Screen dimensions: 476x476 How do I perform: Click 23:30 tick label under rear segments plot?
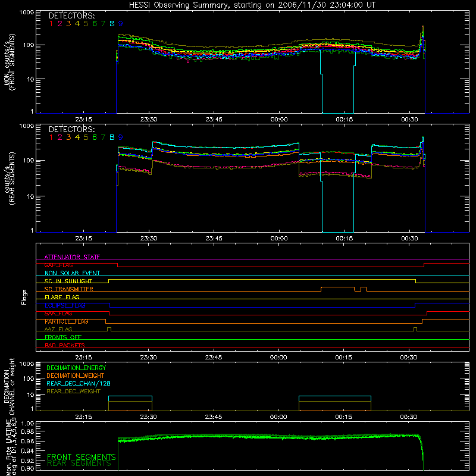point(149,239)
